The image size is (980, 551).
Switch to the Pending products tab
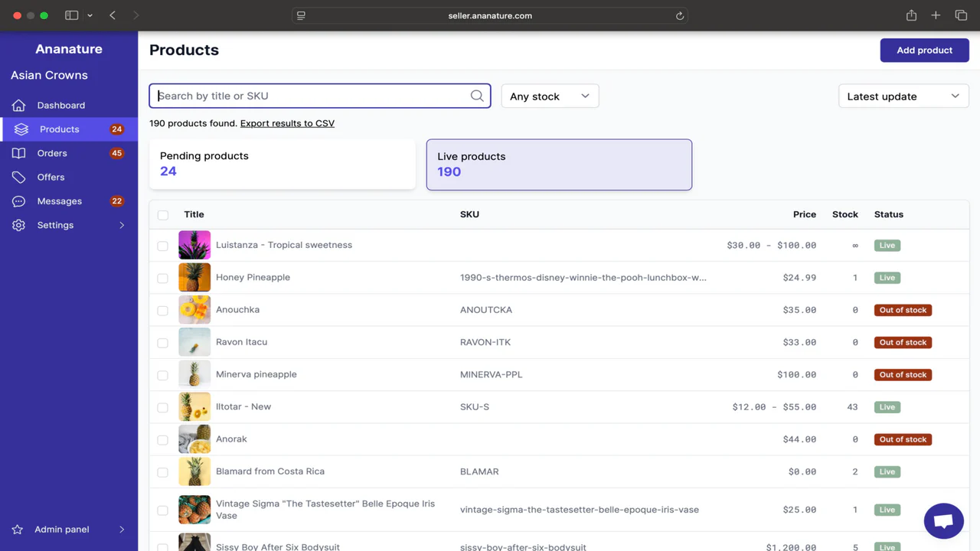(x=282, y=164)
